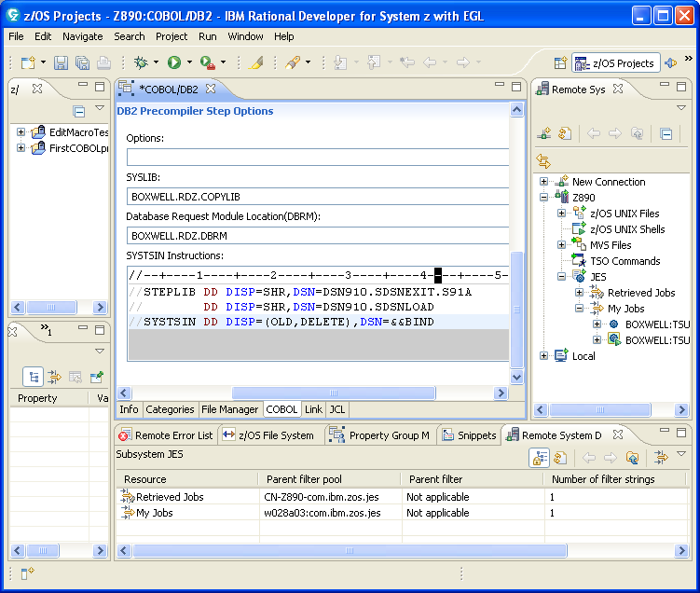700x593 pixels.
Task: Select TSO Commands in Remote Systems tree
Action: click(625, 261)
